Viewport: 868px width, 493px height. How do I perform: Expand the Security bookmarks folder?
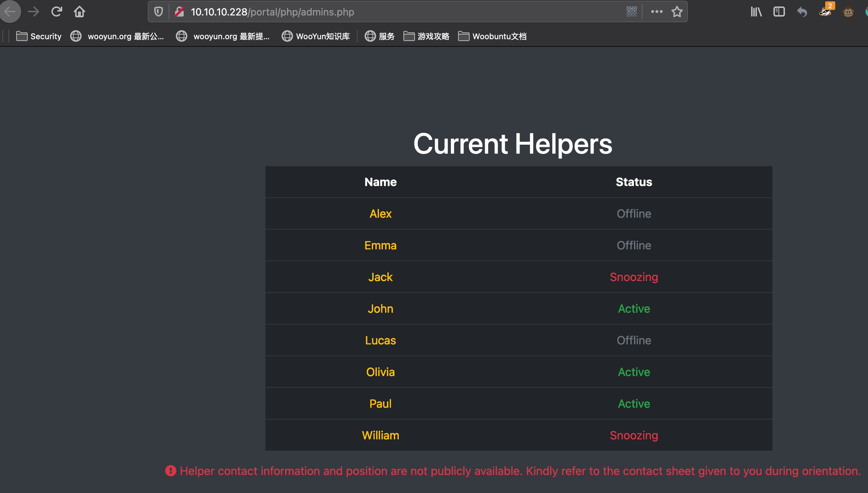coord(39,36)
